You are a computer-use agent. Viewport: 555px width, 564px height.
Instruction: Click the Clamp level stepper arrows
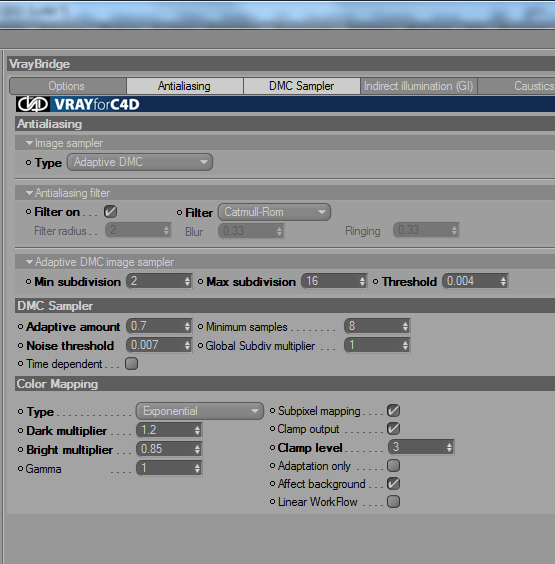coord(450,447)
